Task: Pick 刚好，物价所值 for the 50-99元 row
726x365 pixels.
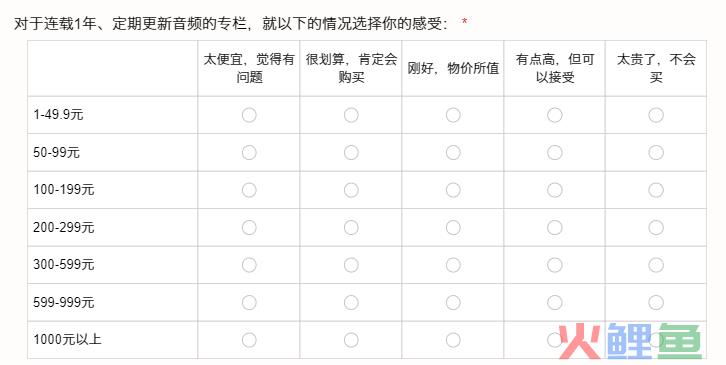Action: pyautogui.click(x=453, y=152)
